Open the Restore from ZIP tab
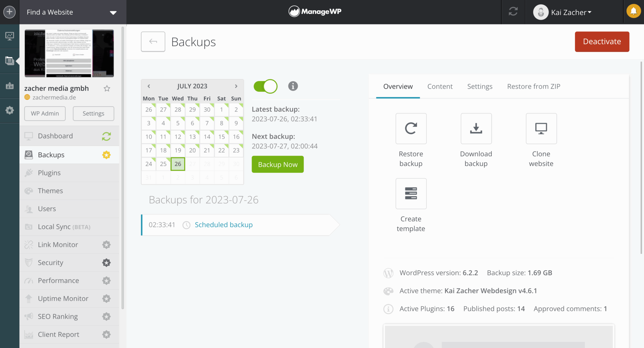The image size is (644, 348). click(534, 86)
